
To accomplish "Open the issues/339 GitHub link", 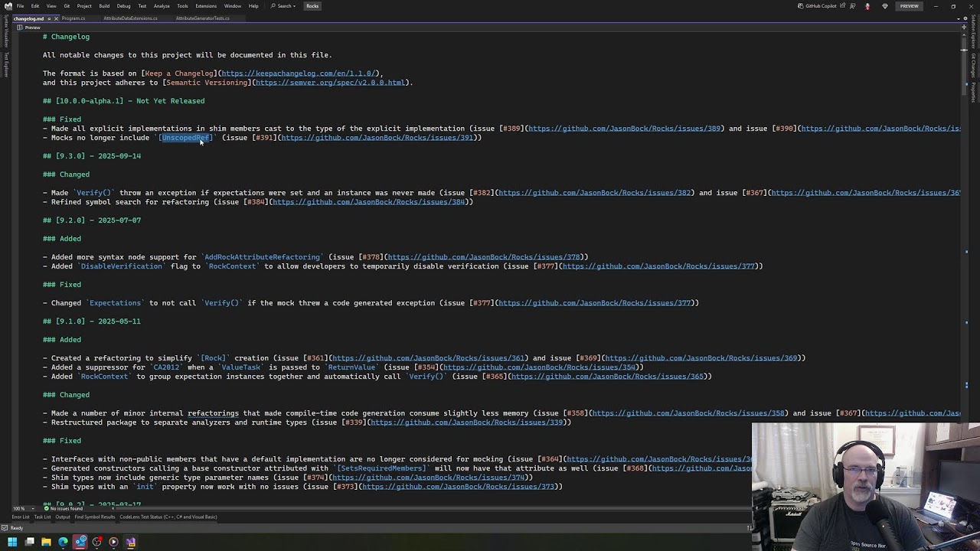I will coord(466,422).
